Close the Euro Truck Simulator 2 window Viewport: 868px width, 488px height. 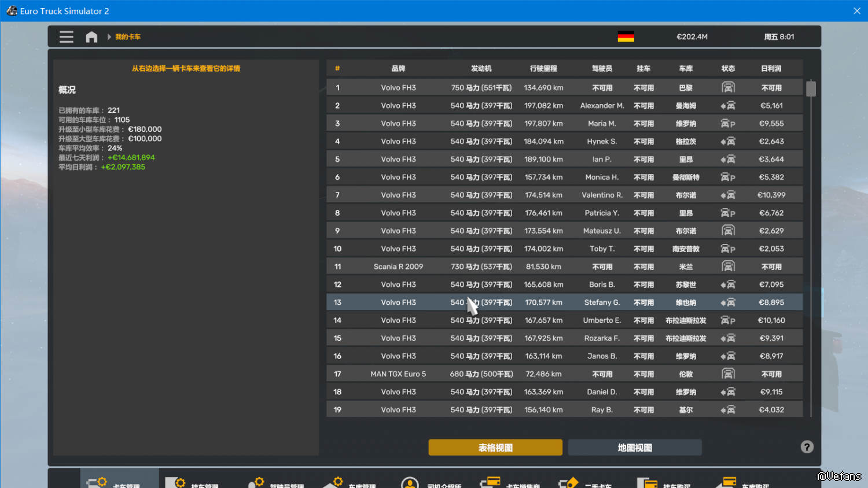pyautogui.click(x=857, y=11)
